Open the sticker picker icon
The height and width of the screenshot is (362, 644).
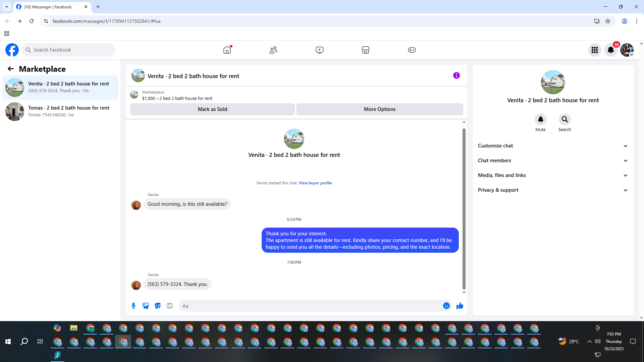tap(158, 306)
